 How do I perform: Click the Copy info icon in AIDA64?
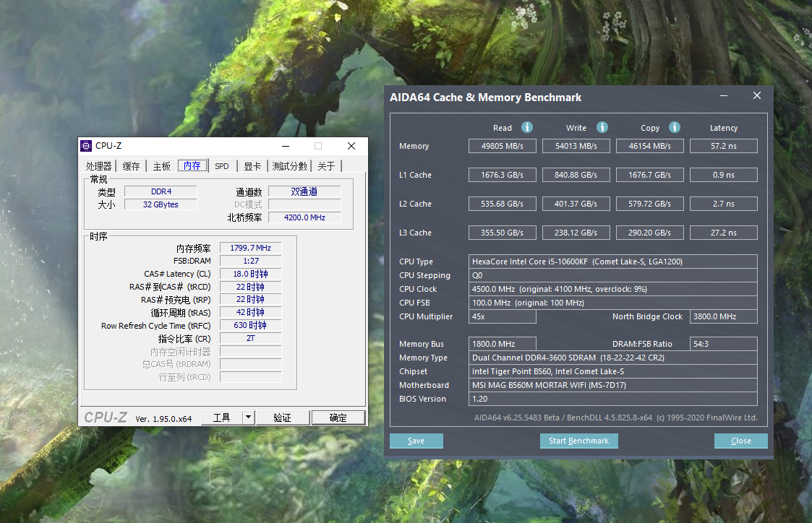pos(674,127)
